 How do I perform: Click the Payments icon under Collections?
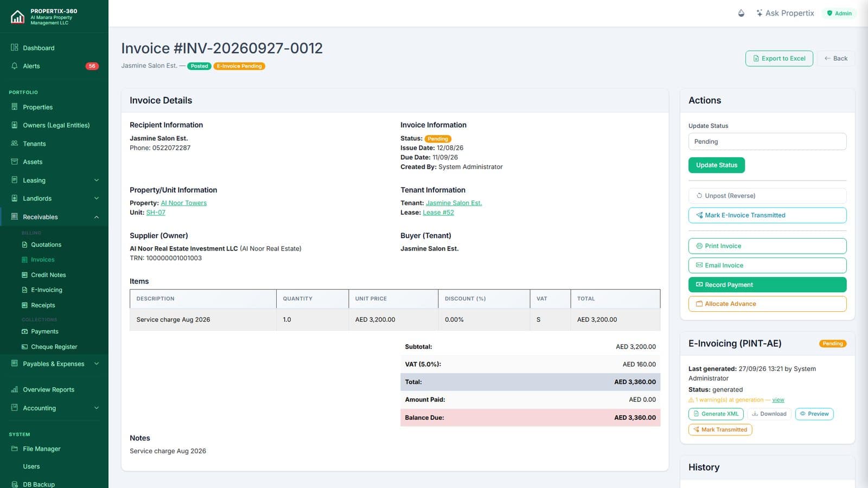24,331
